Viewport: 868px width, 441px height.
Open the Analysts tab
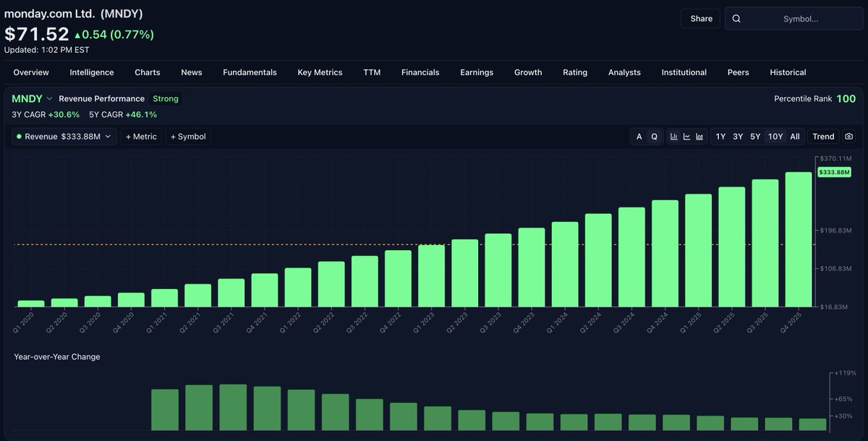coord(624,72)
